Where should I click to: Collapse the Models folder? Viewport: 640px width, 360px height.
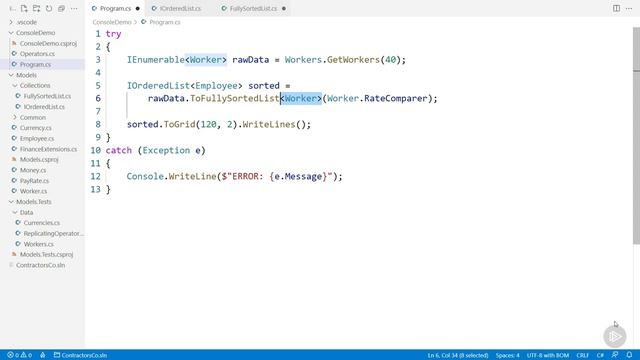point(26,75)
